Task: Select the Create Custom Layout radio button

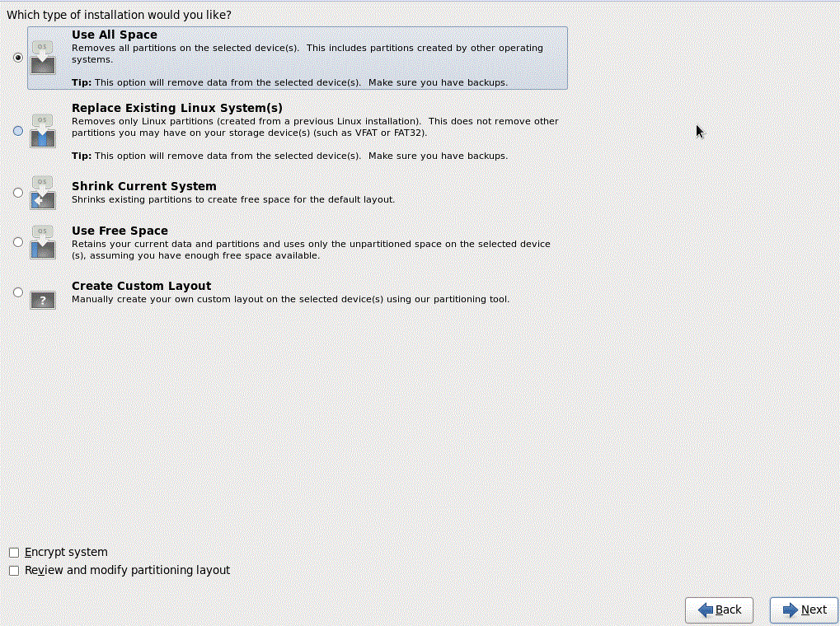Action: (x=17, y=292)
